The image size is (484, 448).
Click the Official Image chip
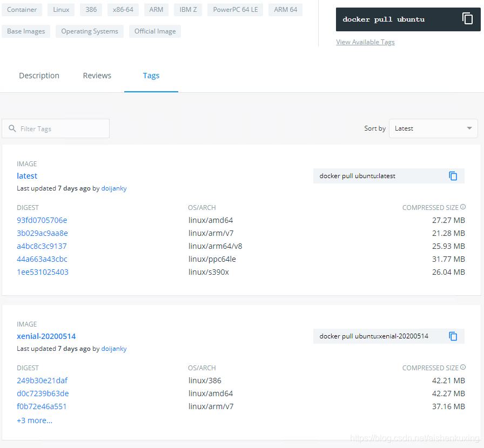pos(155,31)
